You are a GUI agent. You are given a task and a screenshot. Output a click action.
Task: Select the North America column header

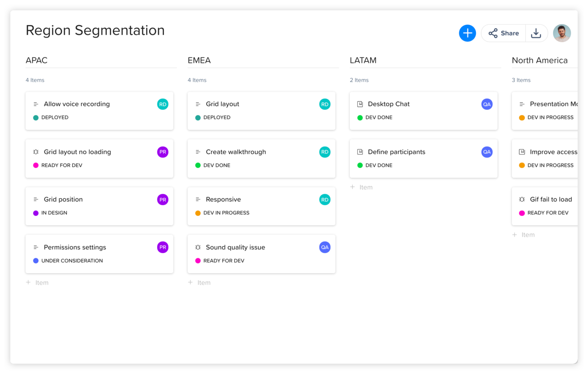click(539, 61)
